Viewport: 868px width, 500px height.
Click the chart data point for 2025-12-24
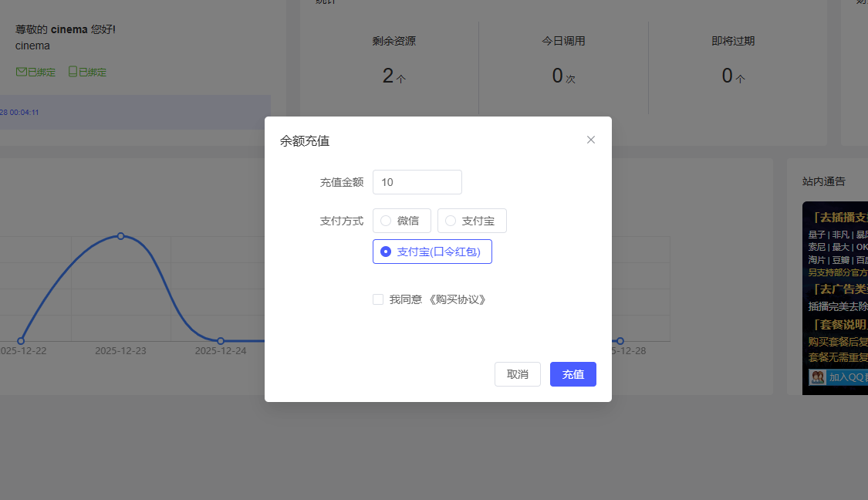pyautogui.click(x=221, y=341)
